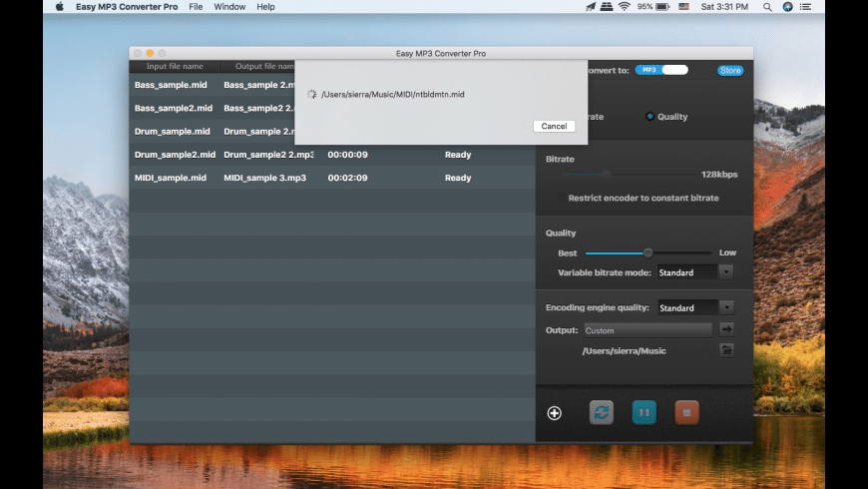The height and width of the screenshot is (489, 868).
Task: Click the 00:02:09 duration cell
Action: click(347, 178)
